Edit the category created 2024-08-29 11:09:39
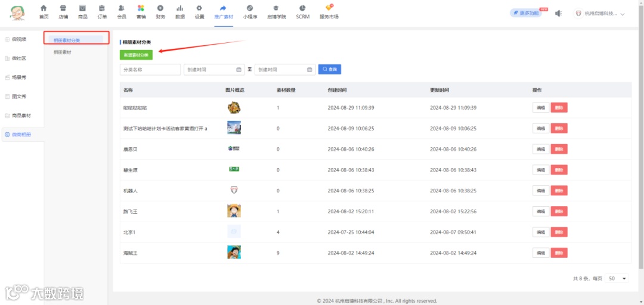The width and height of the screenshot is (644, 305). (541, 108)
